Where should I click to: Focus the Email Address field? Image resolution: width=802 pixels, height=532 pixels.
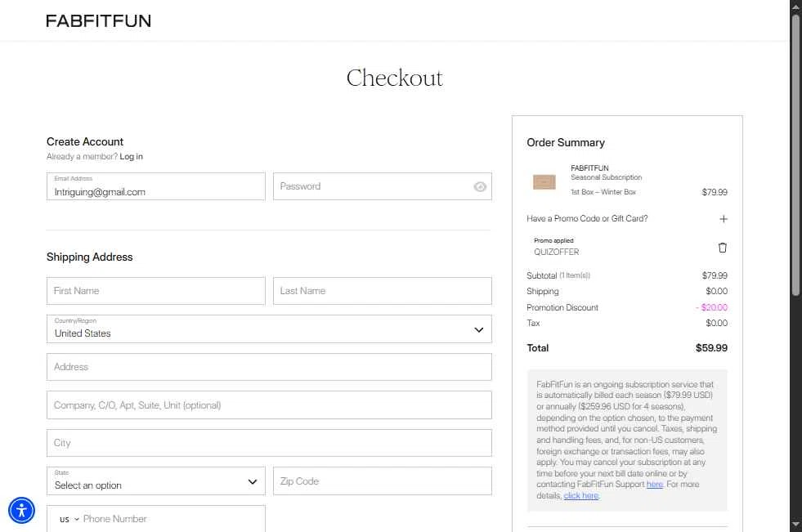tap(156, 192)
